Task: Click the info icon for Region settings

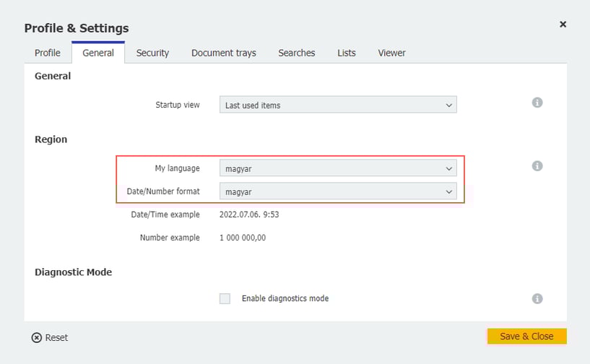Action: pyautogui.click(x=537, y=166)
